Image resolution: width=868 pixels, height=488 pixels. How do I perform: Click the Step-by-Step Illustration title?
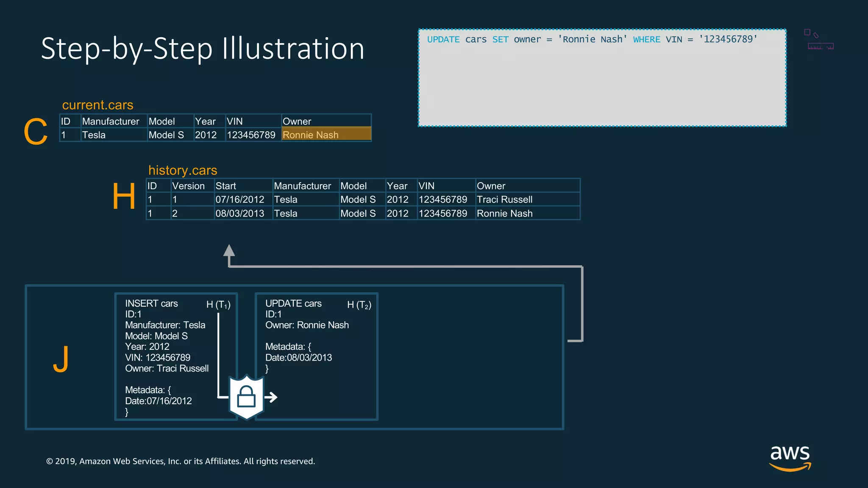pyautogui.click(x=203, y=48)
